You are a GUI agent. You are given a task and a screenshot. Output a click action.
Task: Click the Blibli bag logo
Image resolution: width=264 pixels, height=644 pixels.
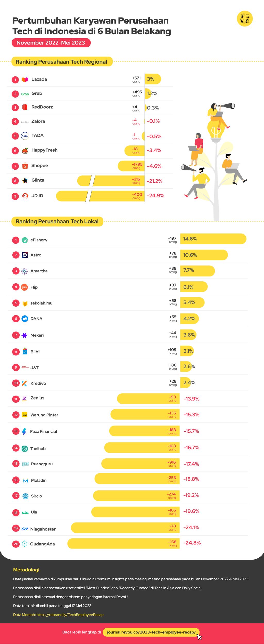point(25,351)
